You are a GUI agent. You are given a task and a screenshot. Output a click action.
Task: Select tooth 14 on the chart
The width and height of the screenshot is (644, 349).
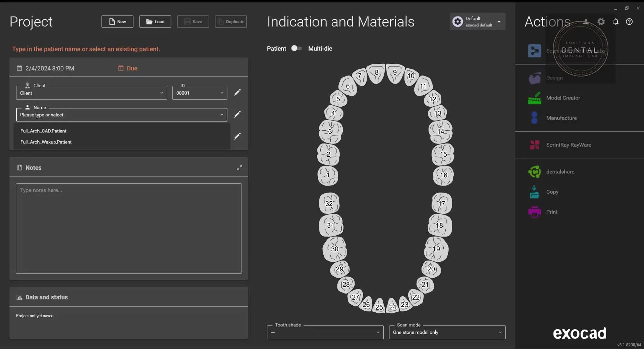point(441,132)
